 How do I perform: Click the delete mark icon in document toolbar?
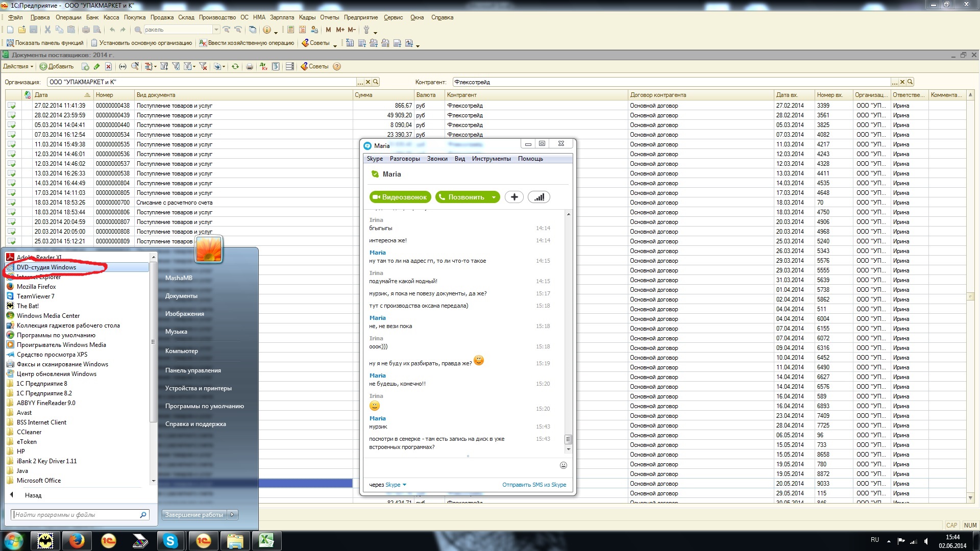pos(108,66)
